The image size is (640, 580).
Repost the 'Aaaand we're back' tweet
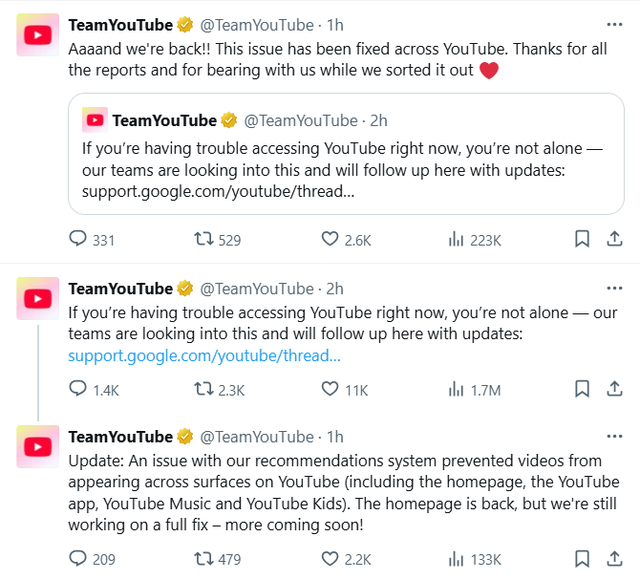[202, 240]
